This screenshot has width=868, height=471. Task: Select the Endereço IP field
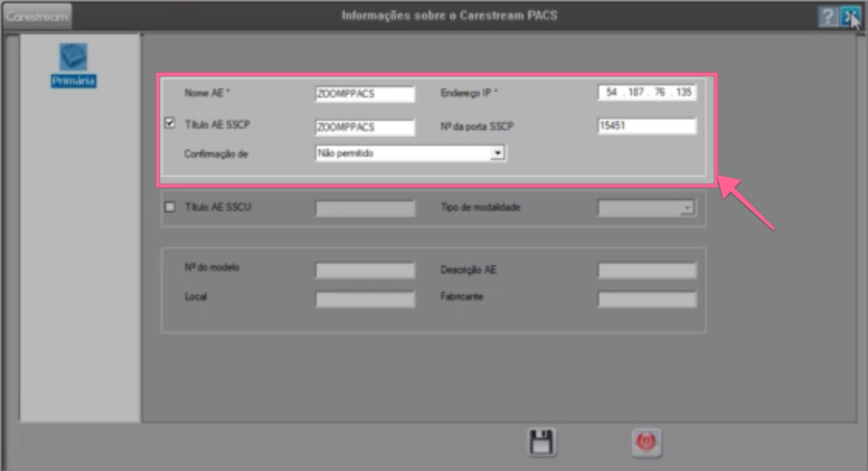click(647, 91)
